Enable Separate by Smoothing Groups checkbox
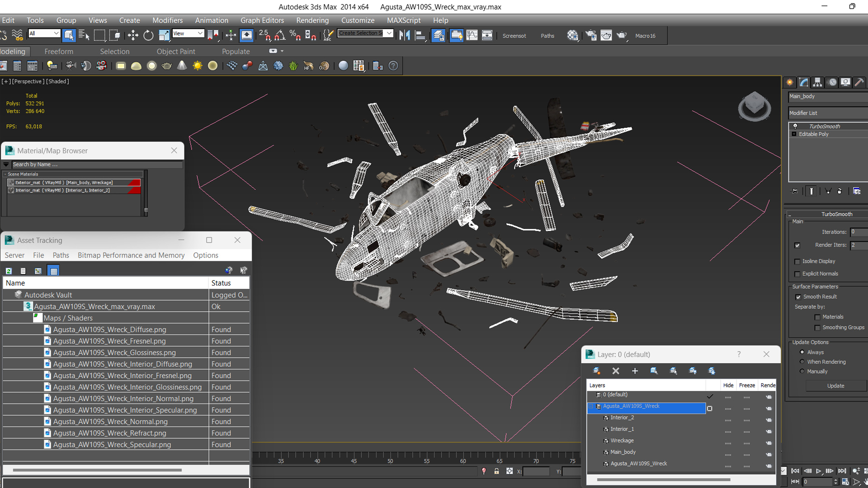The image size is (868, 488). [x=817, y=328]
